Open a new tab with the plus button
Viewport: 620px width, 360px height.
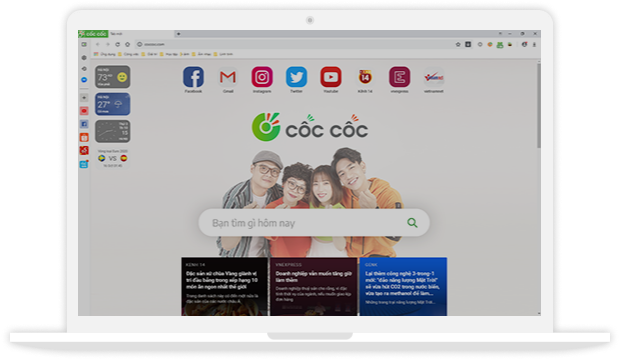(x=178, y=34)
